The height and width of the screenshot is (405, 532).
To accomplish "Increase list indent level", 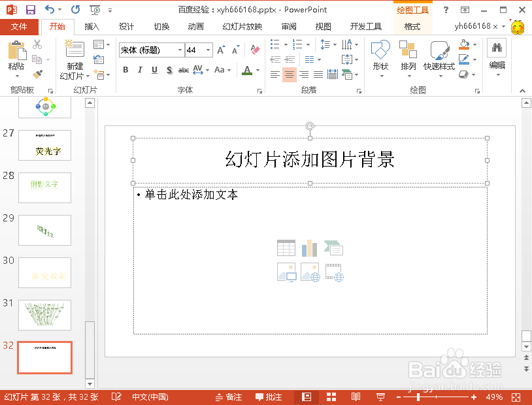I will [x=290, y=59].
